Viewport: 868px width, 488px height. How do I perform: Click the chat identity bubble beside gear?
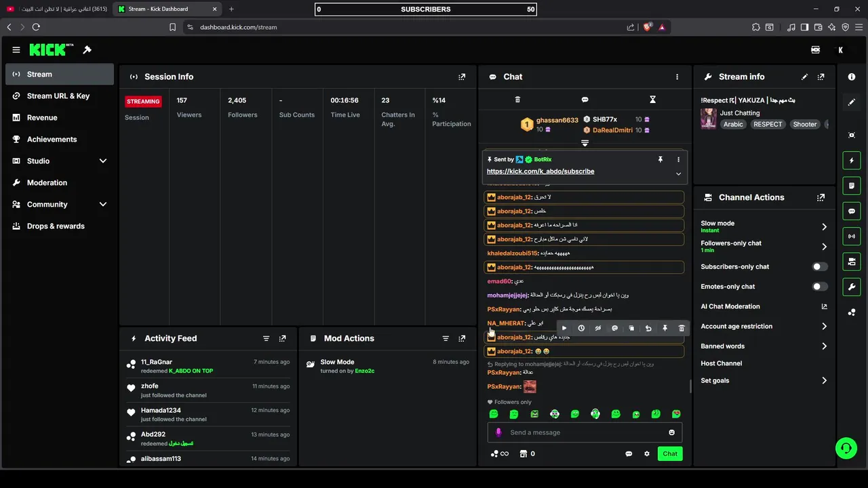[629, 453]
